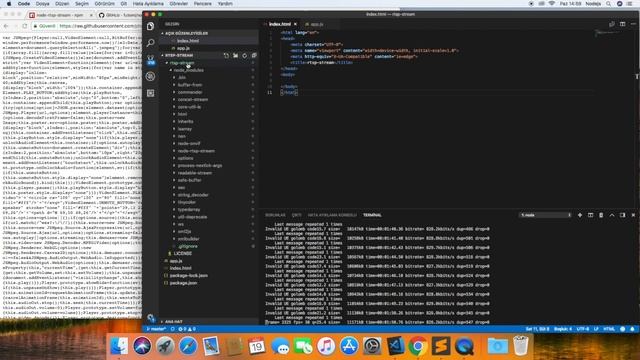
Task: Open the Explorer view in the activity bar
Action: tap(151, 26)
